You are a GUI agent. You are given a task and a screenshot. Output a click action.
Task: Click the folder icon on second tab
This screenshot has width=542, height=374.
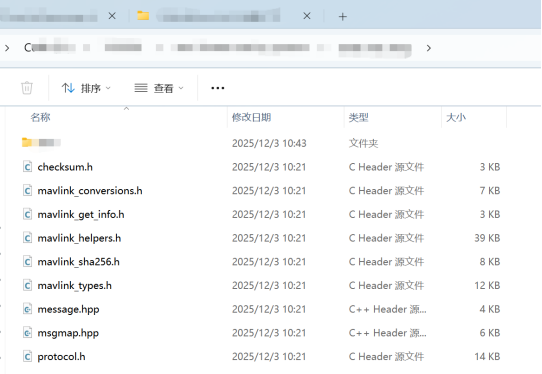coord(143,16)
